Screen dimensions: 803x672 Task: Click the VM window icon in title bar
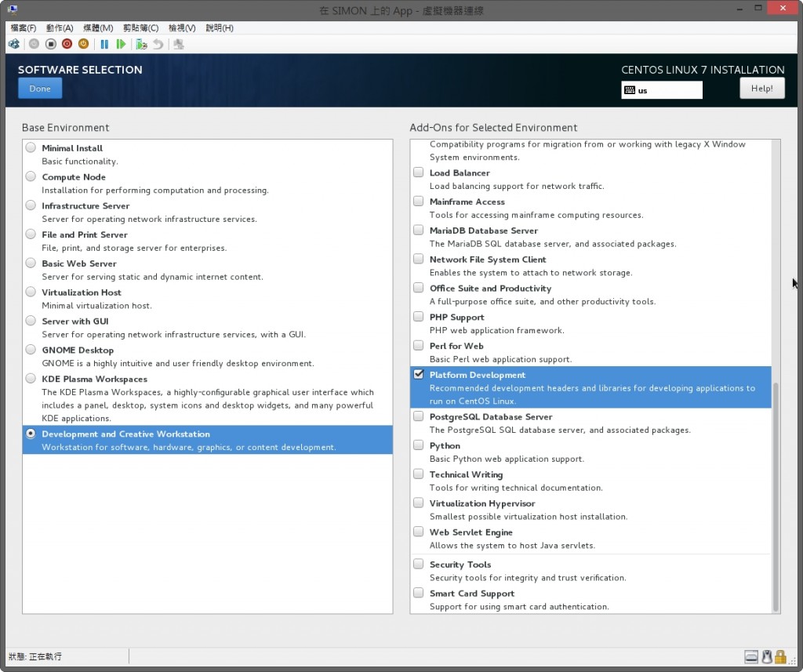tap(13, 9)
